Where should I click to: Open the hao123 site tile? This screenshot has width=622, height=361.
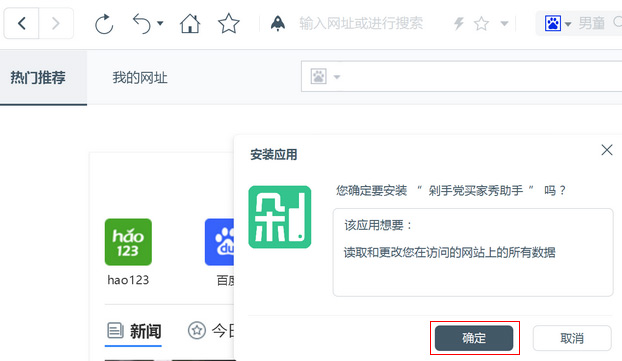tap(128, 242)
